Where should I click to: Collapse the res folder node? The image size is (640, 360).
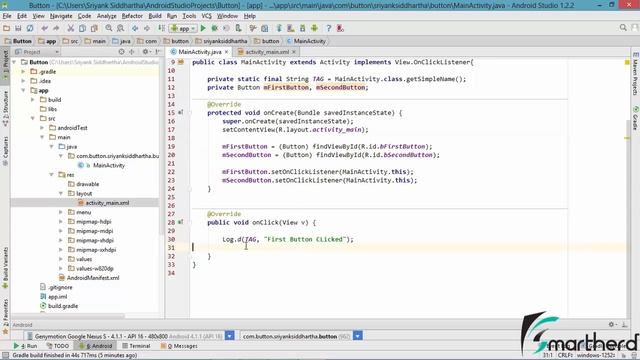coord(52,175)
